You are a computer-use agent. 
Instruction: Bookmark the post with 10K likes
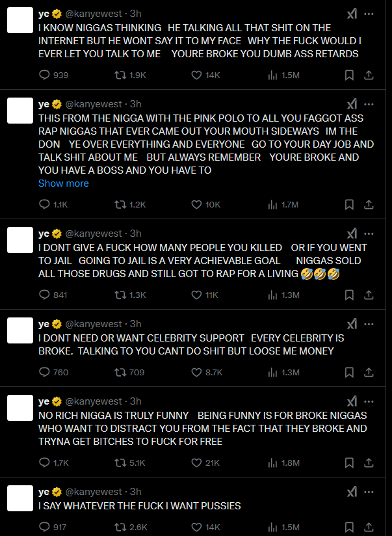349,204
